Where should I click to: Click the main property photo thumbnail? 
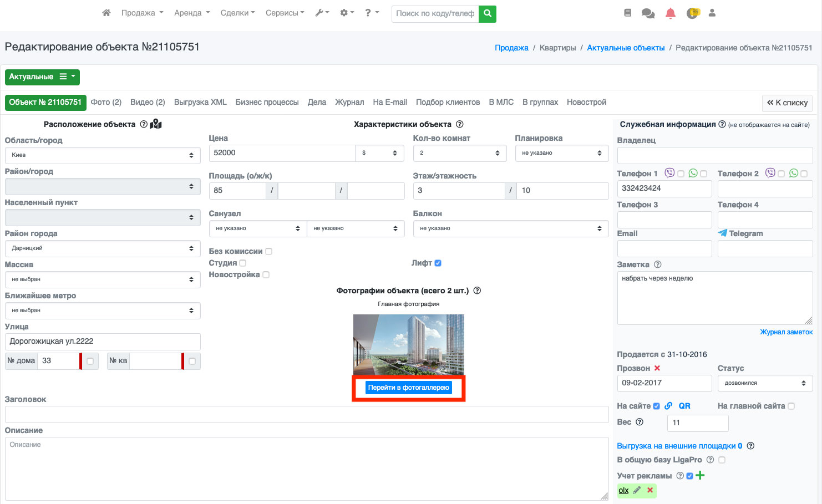click(409, 344)
